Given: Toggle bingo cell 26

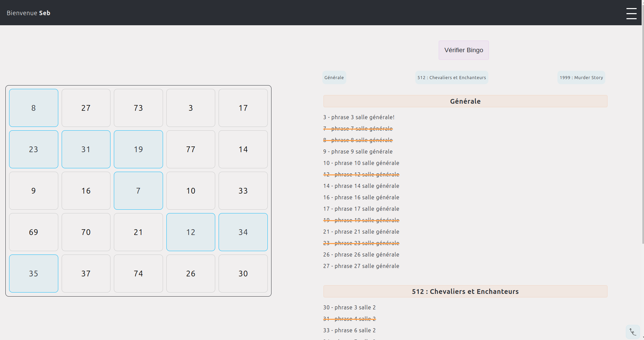Looking at the screenshot, I should pos(191,273).
